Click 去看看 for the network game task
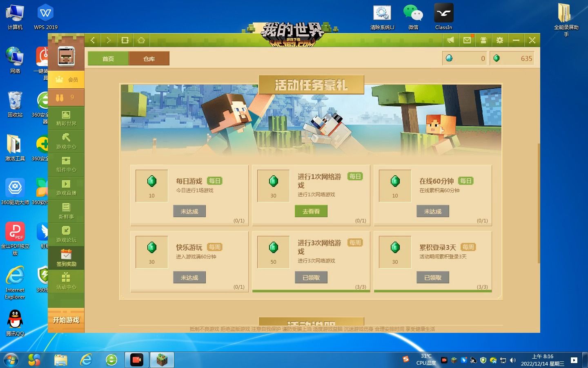The height and width of the screenshot is (368, 588). click(311, 211)
